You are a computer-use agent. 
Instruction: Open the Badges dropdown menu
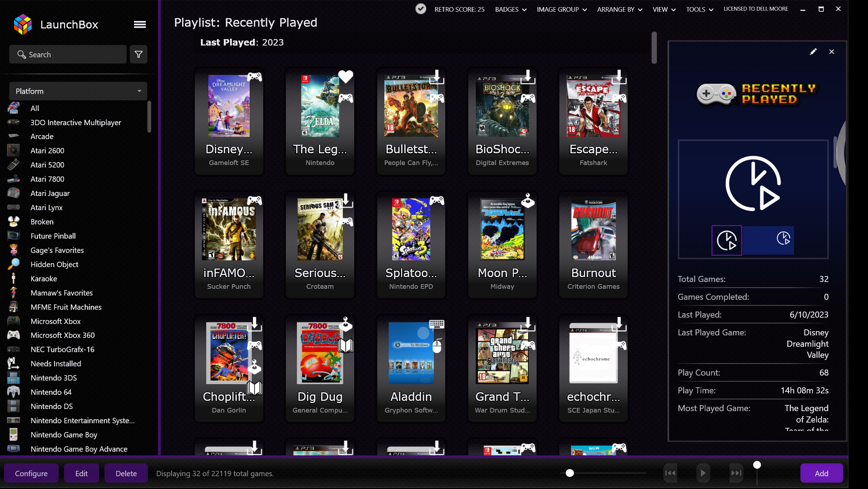tap(511, 9)
